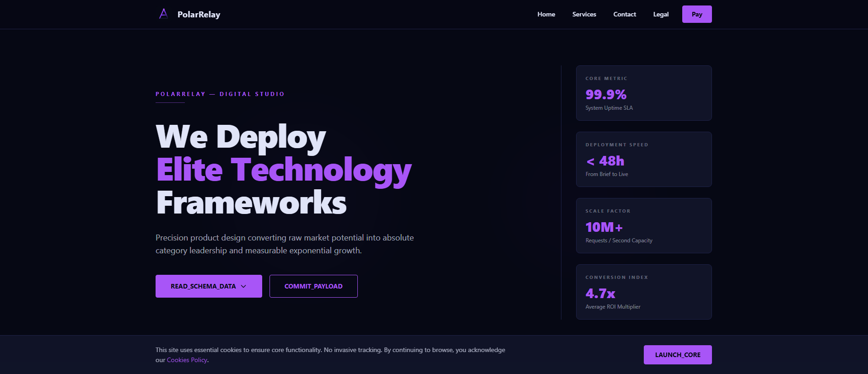Click the PolarRelay logo icon
Viewport: 868px width, 374px height.
point(163,14)
